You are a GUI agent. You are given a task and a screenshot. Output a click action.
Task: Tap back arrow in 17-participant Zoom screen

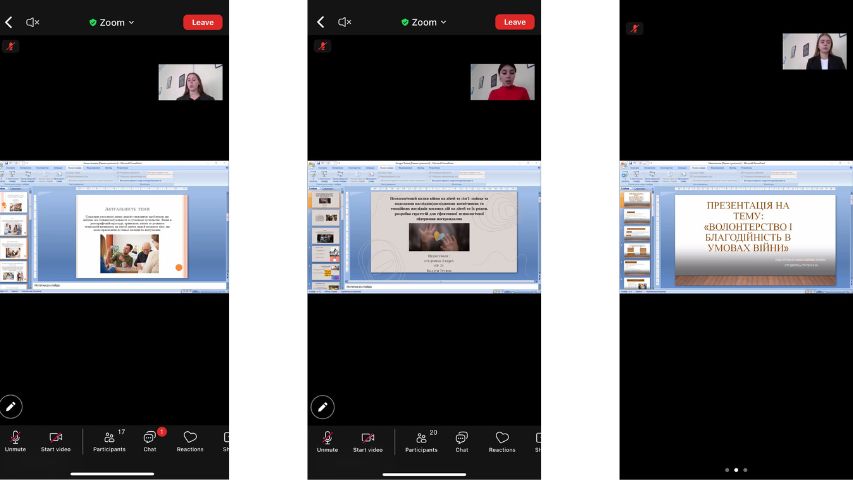9,22
